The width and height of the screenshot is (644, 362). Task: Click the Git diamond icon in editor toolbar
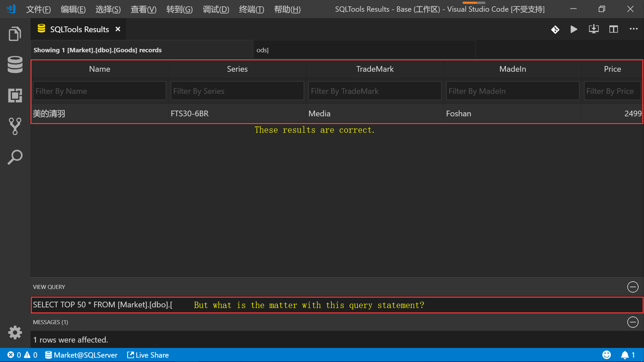(x=555, y=29)
